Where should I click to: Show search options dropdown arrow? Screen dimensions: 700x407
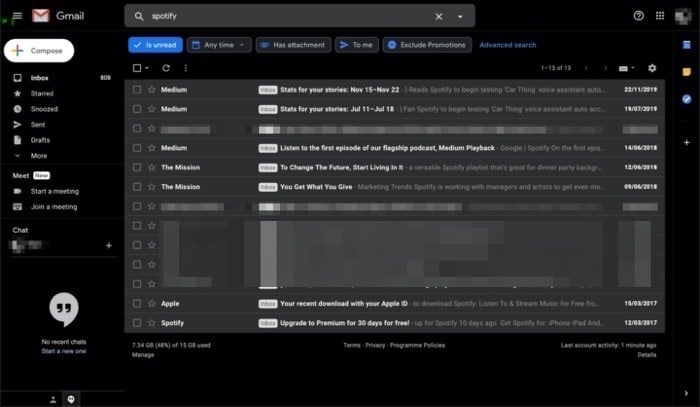pos(460,17)
